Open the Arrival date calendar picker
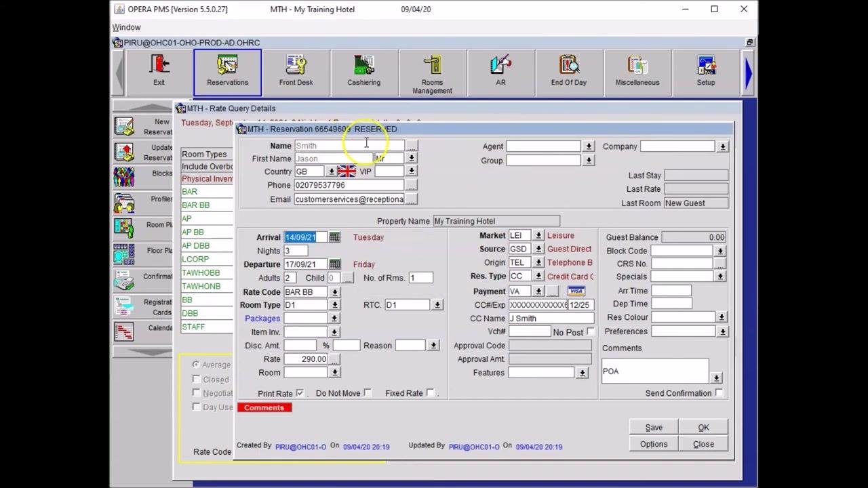 (334, 237)
